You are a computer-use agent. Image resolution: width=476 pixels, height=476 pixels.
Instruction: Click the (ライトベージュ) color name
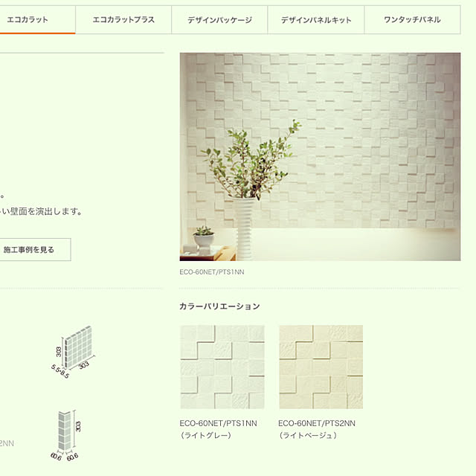point(307,435)
